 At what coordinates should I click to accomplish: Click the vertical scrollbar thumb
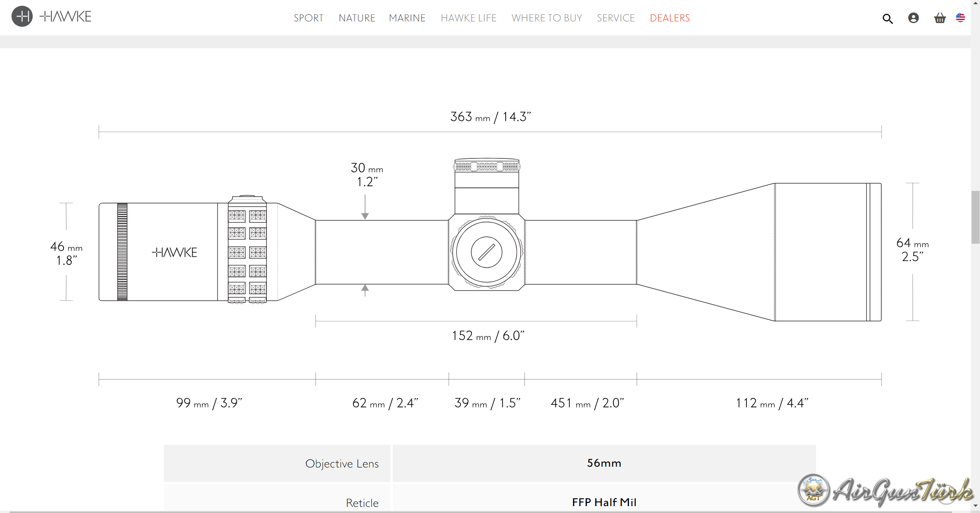point(975,216)
